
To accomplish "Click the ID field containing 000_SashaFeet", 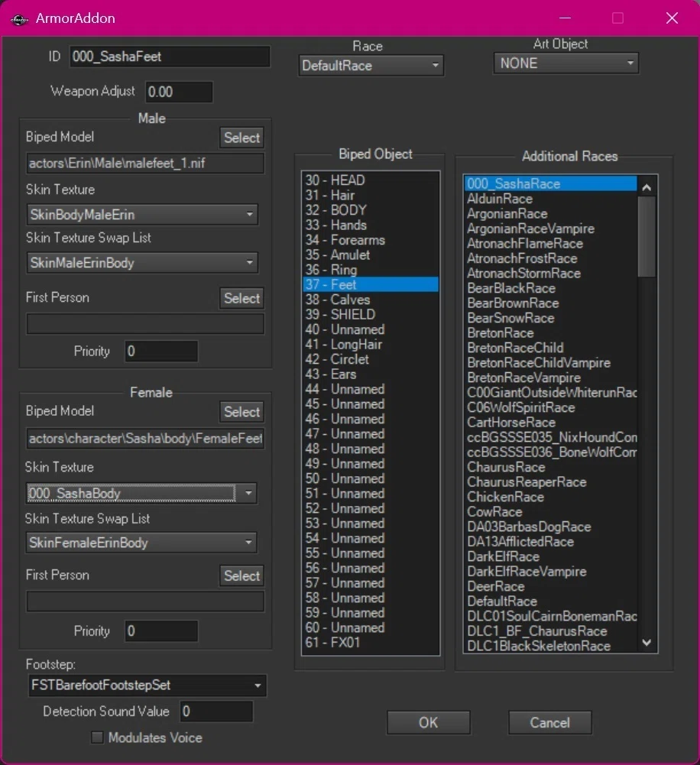I will coord(170,57).
